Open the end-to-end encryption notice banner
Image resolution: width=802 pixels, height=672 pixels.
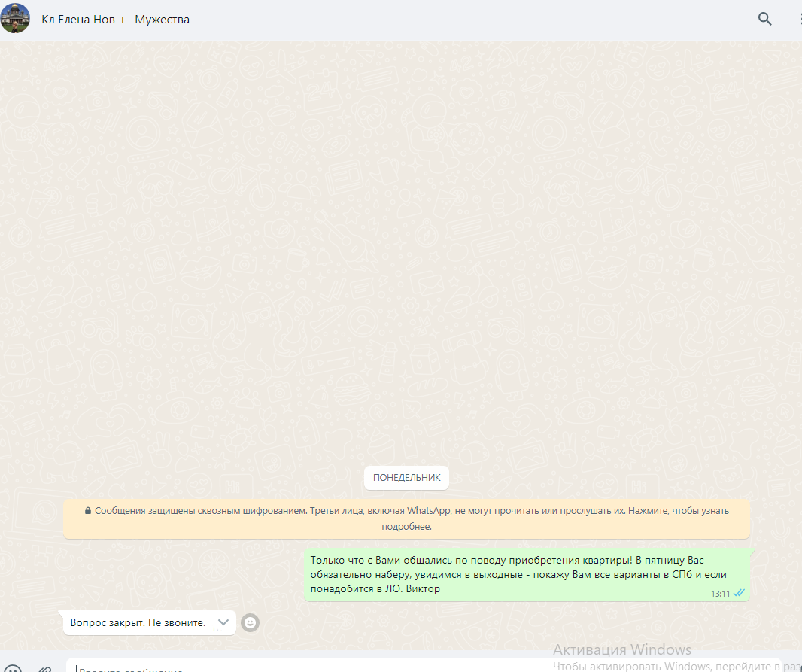click(406, 518)
